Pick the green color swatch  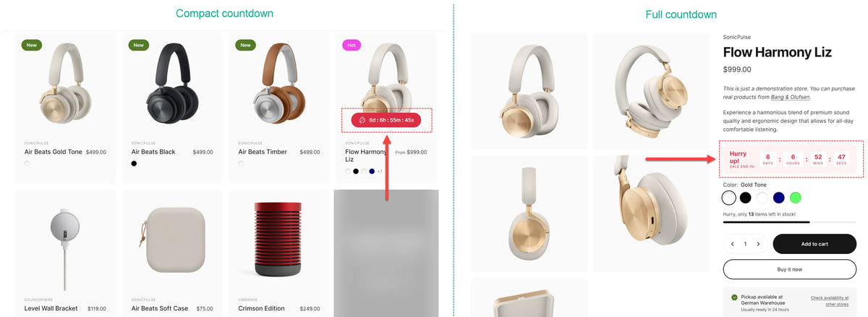[x=796, y=198]
